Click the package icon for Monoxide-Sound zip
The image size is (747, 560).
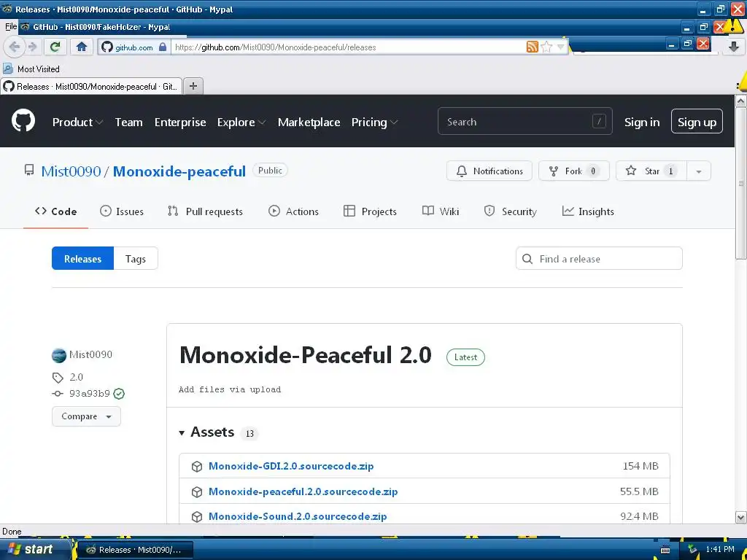pos(197,517)
